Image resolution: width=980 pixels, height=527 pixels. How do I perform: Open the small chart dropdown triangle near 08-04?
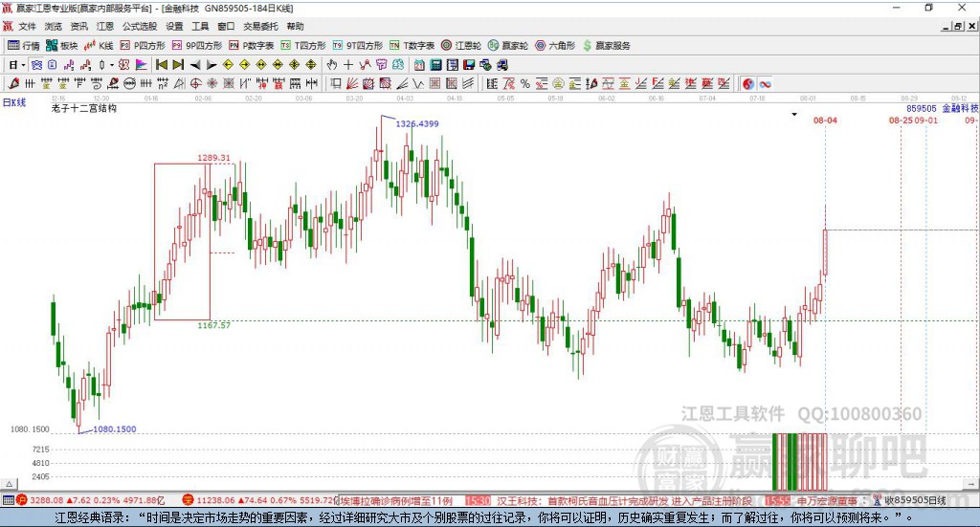pos(794,114)
